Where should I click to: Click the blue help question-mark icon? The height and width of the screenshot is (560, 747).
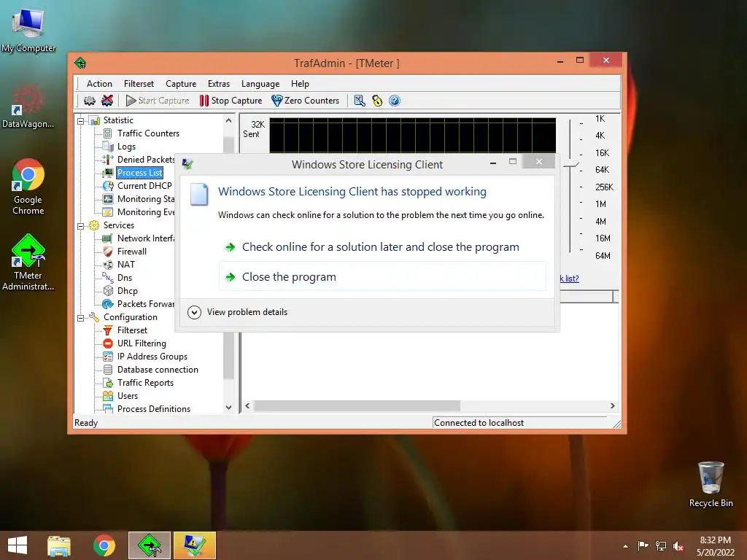click(395, 101)
